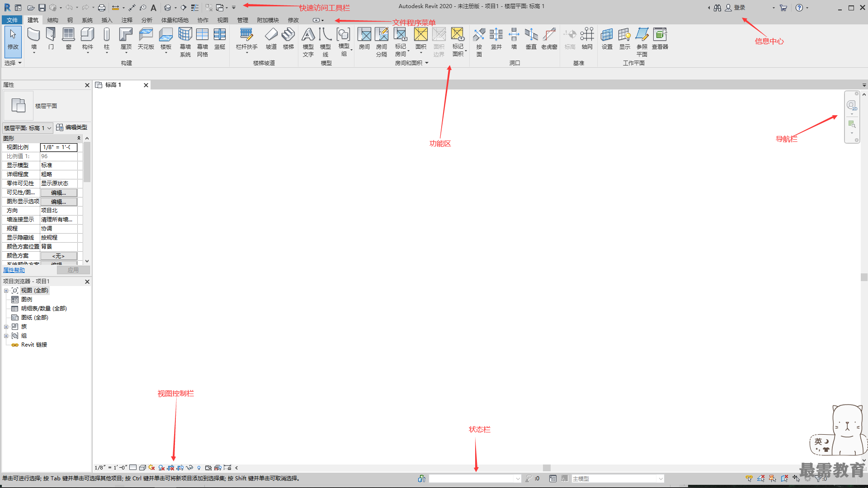Select the Model Text (模型文字) tool
This screenshot has height=488, width=868.
[308, 42]
